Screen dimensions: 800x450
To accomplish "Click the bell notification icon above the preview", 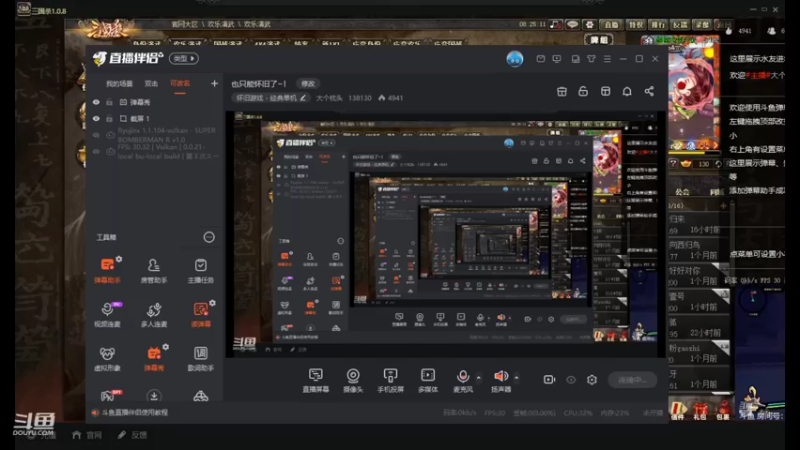I will [627, 91].
